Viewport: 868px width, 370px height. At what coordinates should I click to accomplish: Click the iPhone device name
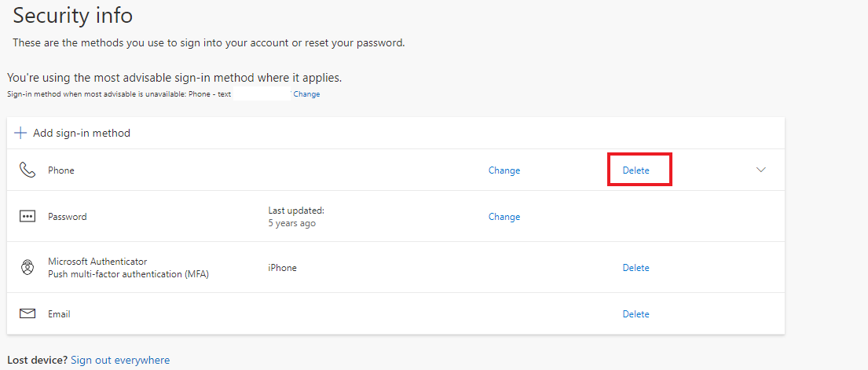(282, 268)
